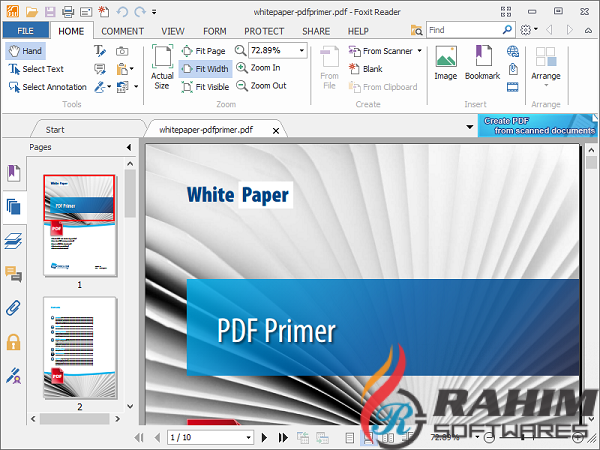This screenshot has width=600, height=450.
Task: Click Zoom In
Action: [x=258, y=68]
